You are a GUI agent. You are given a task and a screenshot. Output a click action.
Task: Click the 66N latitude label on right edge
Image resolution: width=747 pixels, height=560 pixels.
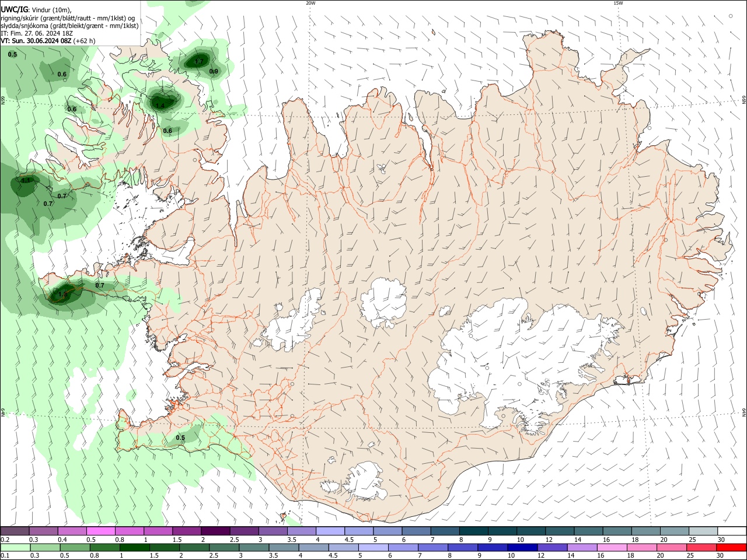pos(744,100)
